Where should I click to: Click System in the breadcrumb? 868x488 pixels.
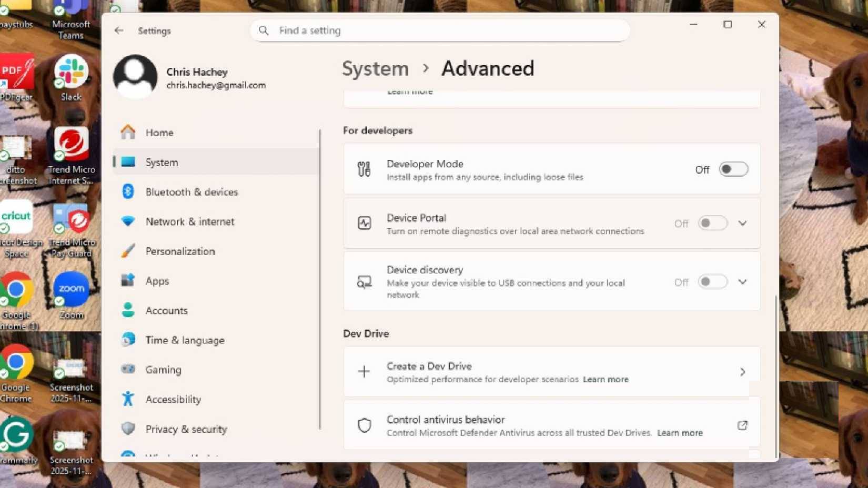(x=375, y=68)
